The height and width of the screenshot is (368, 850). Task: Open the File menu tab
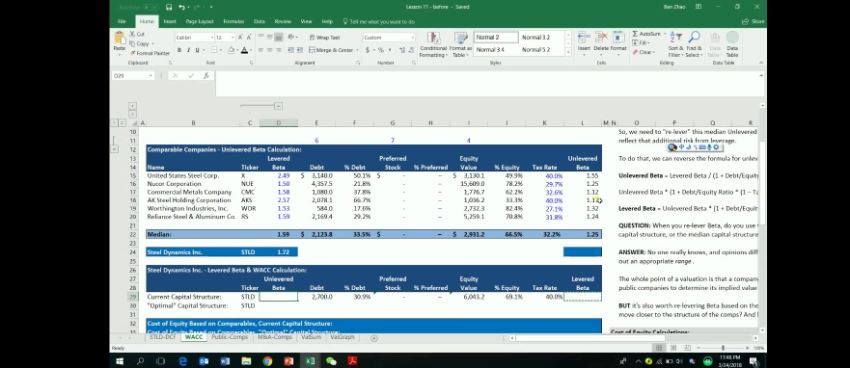coord(122,22)
